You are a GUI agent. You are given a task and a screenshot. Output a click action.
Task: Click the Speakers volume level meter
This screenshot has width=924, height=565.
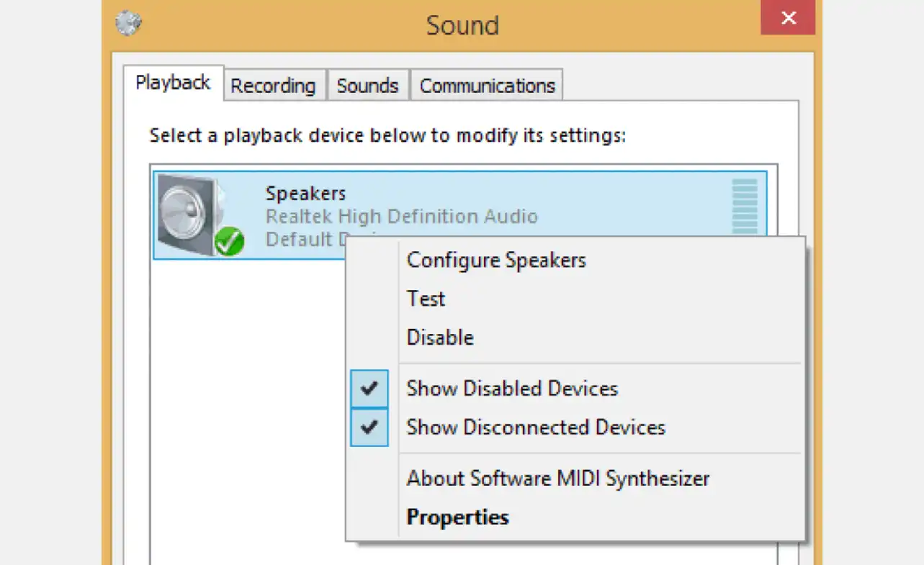[745, 206]
